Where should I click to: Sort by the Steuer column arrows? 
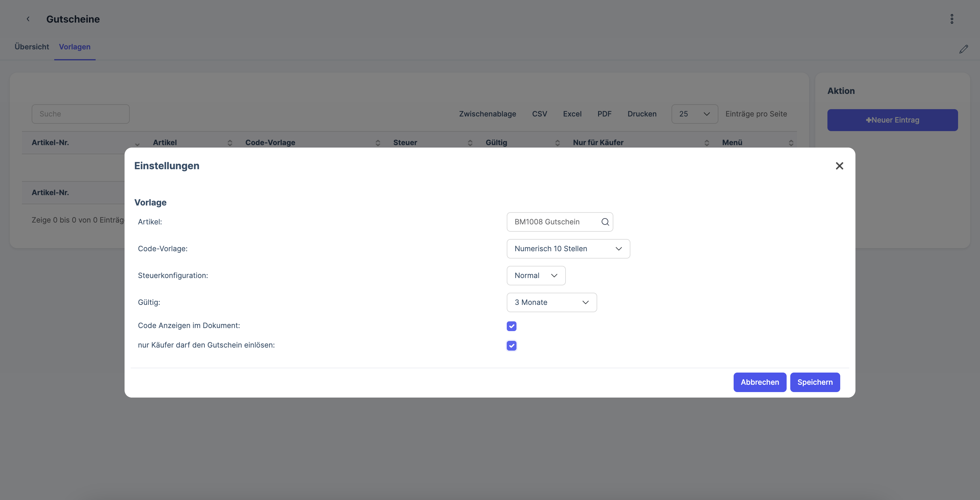pyautogui.click(x=470, y=143)
